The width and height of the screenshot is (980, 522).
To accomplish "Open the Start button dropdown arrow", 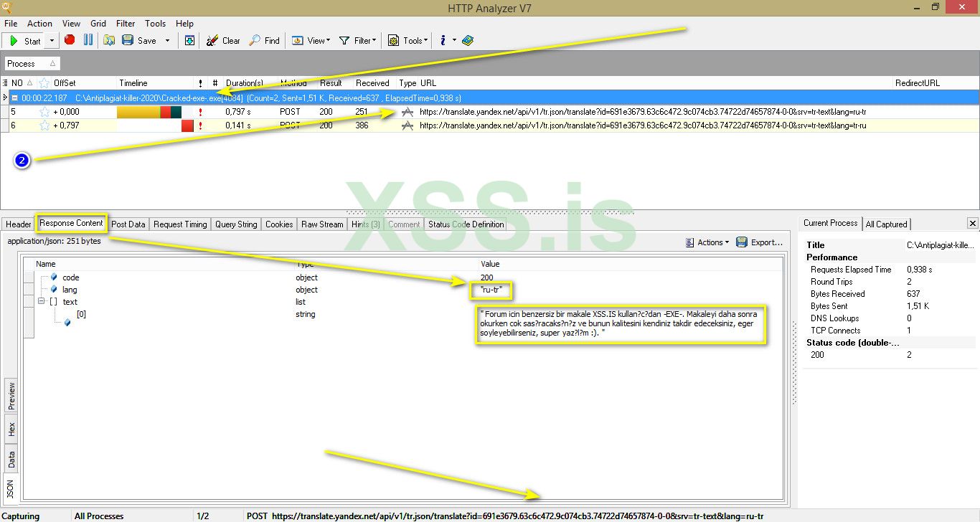I will [52, 41].
